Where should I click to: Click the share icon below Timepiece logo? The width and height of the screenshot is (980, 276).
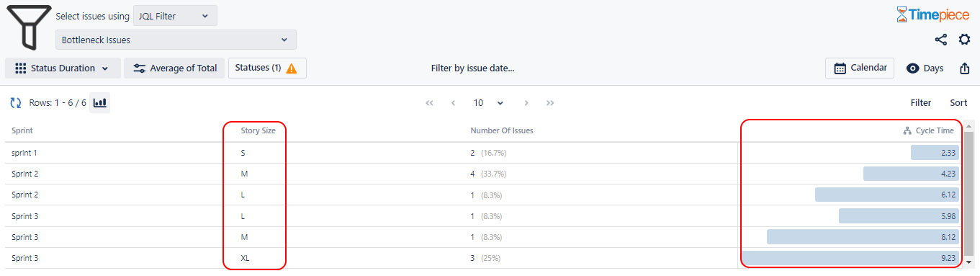pos(941,40)
